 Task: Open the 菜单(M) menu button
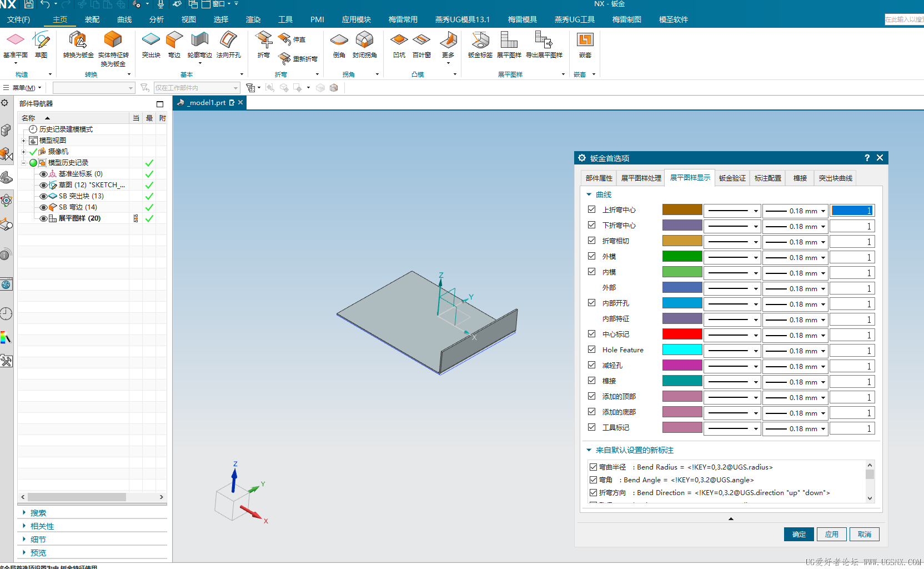click(23, 88)
